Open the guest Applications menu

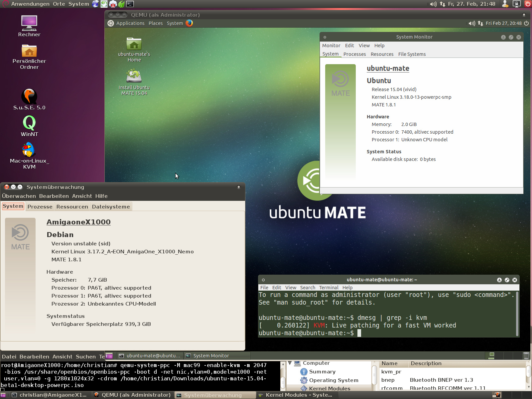130,23
